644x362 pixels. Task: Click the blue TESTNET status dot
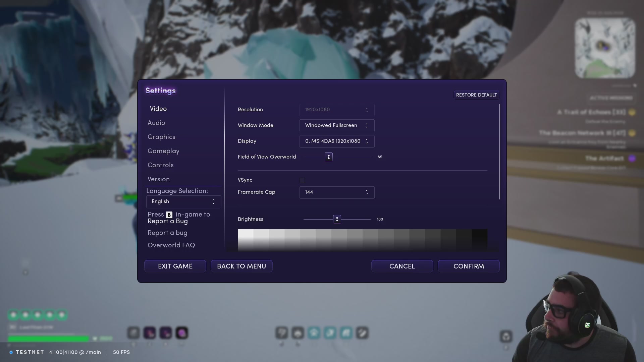tap(11, 352)
